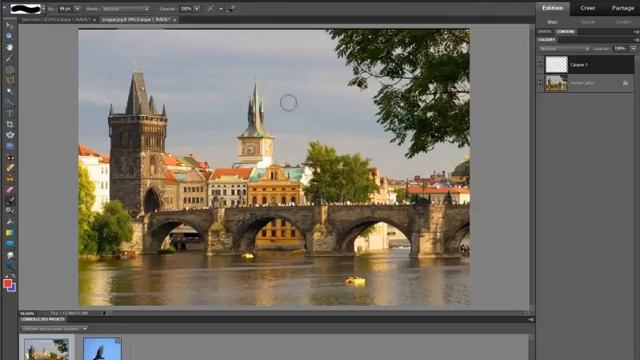Select the Gradient tool
The image size is (640, 360).
click(x=9, y=233)
